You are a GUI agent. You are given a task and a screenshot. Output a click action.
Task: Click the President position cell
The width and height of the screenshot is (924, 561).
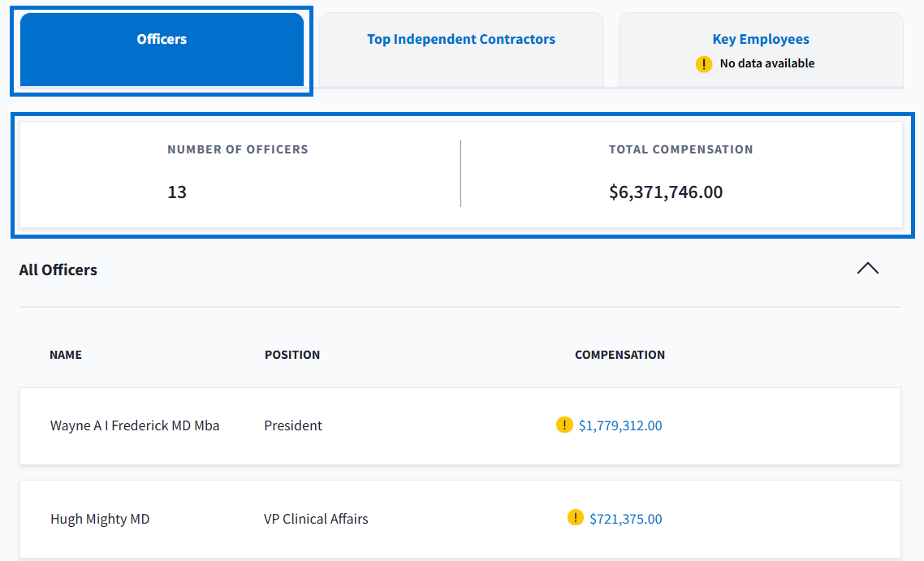[x=293, y=426]
